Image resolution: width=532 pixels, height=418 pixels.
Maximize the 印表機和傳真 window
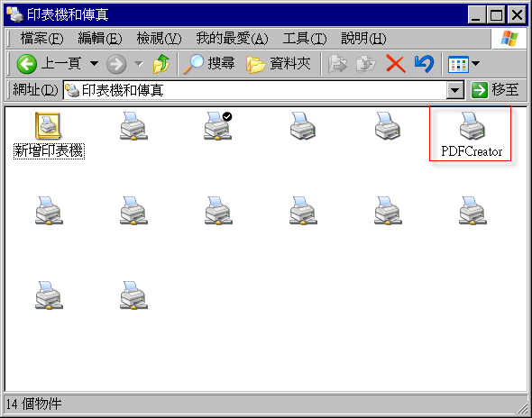(x=496, y=15)
